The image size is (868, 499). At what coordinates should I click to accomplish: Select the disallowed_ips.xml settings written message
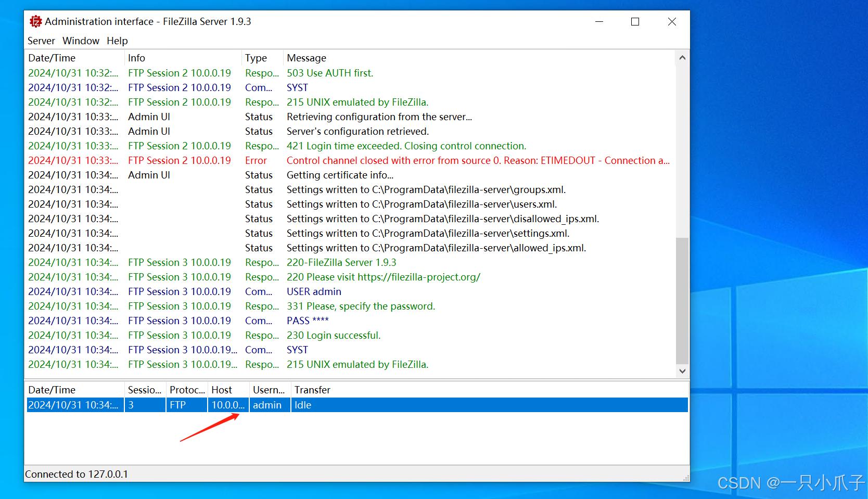[x=443, y=219]
